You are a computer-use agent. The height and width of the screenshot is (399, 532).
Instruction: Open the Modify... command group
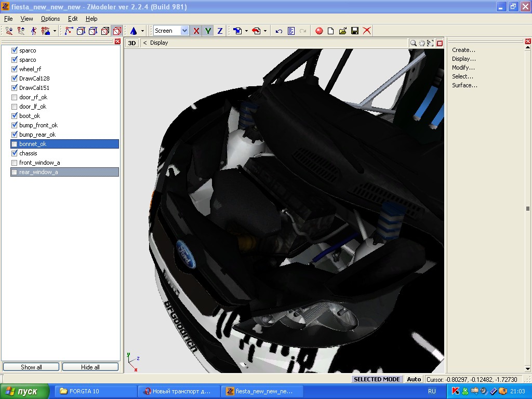pyautogui.click(x=463, y=68)
